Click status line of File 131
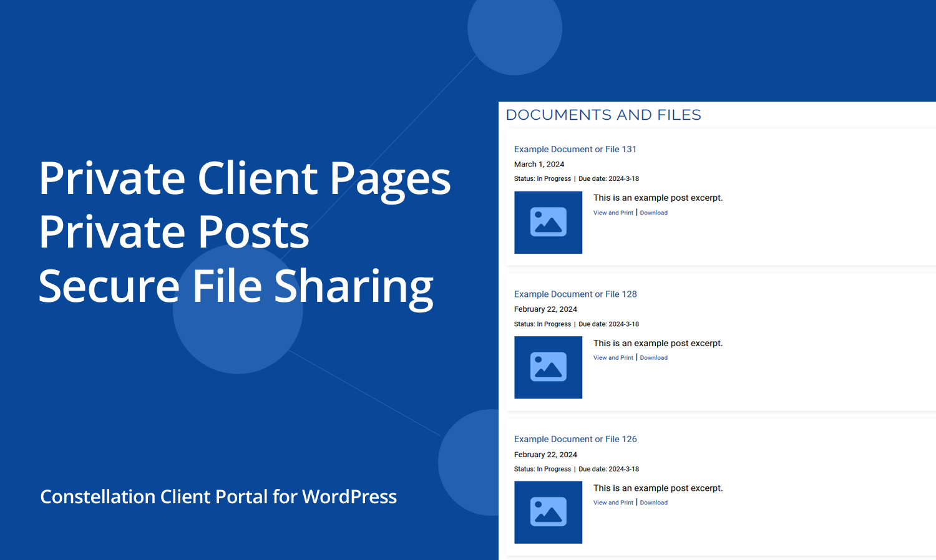The image size is (936, 560). (x=577, y=179)
